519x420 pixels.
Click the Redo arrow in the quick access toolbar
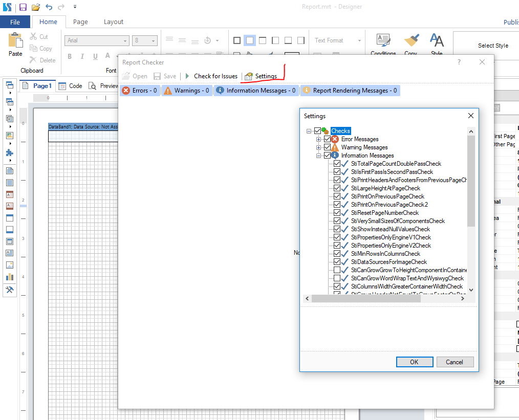pyautogui.click(x=61, y=7)
